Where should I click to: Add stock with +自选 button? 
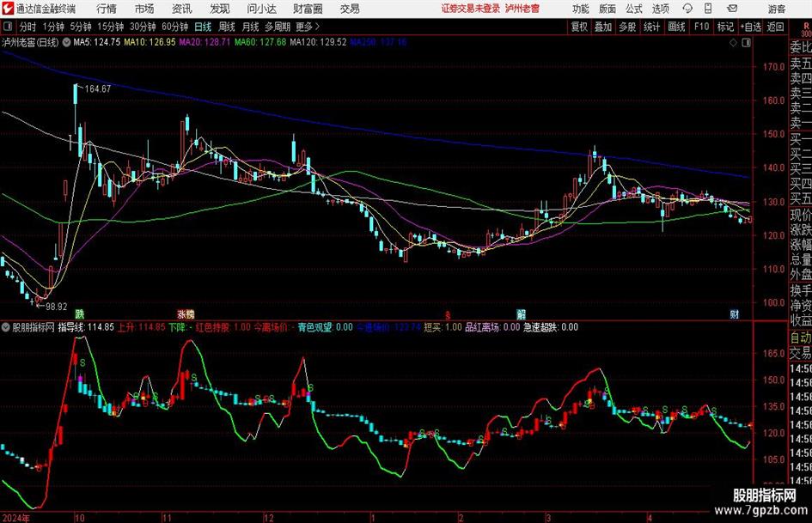pos(750,27)
